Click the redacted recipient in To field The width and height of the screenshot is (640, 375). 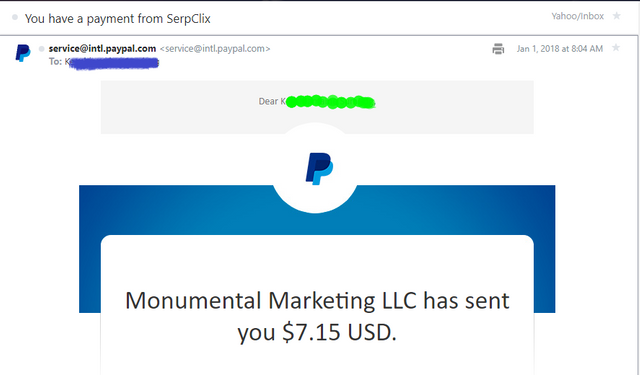pos(112,63)
